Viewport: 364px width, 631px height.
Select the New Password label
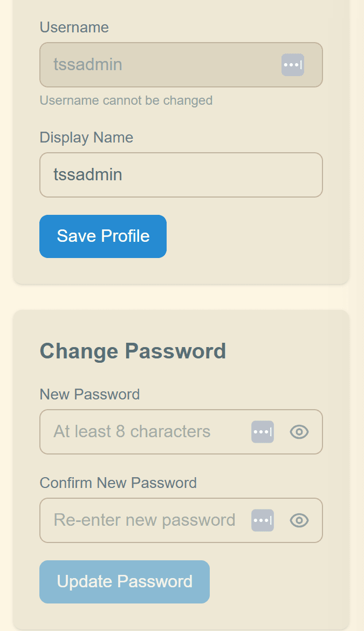(90, 395)
